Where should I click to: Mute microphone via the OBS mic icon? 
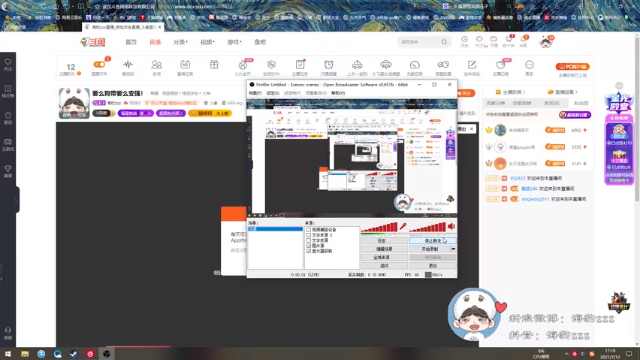tap(403, 226)
